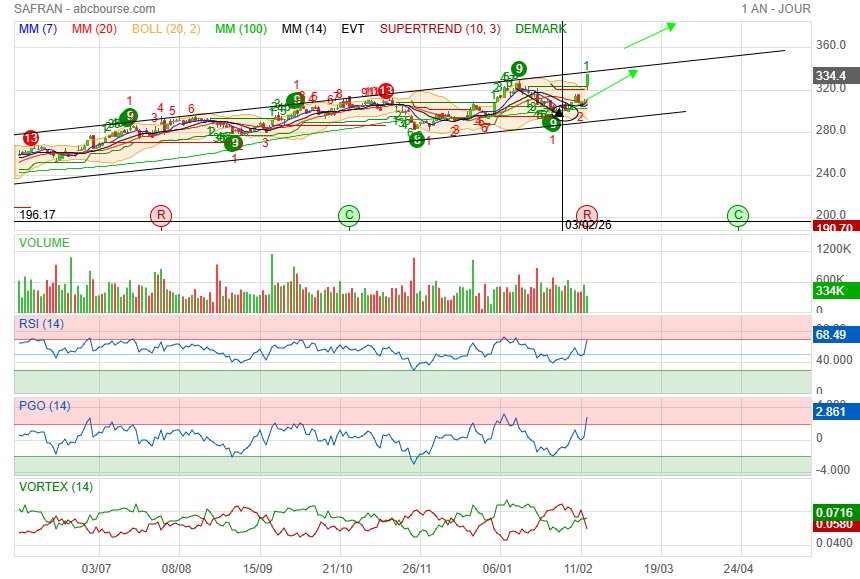
Task: Click the current price tag 334.4
Action: 835,76
